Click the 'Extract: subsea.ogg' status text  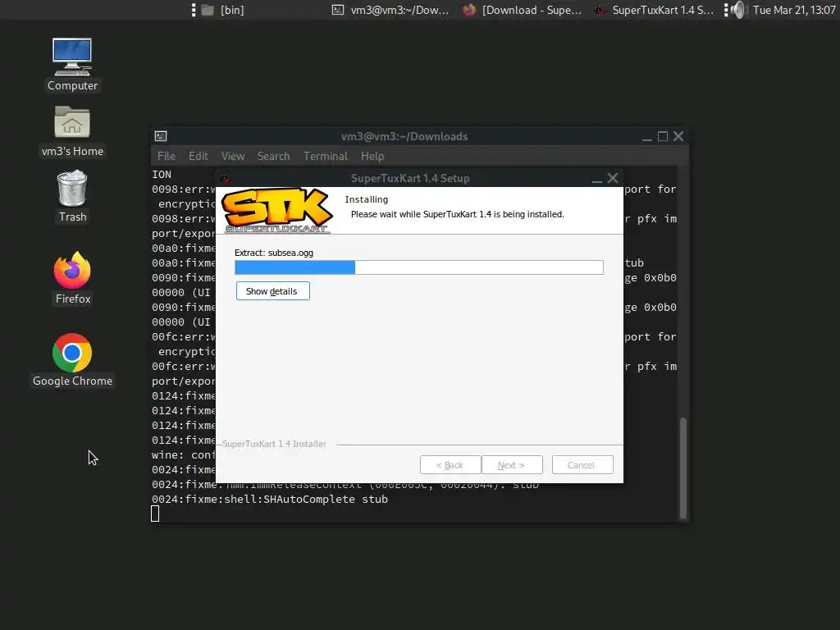pyautogui.click(x=274, y=253)
